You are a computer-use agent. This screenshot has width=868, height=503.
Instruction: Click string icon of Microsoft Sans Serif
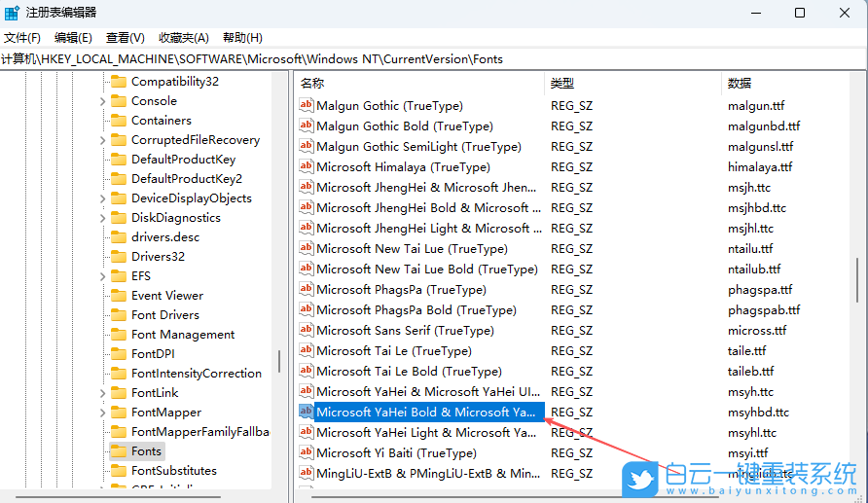[307, 331]
